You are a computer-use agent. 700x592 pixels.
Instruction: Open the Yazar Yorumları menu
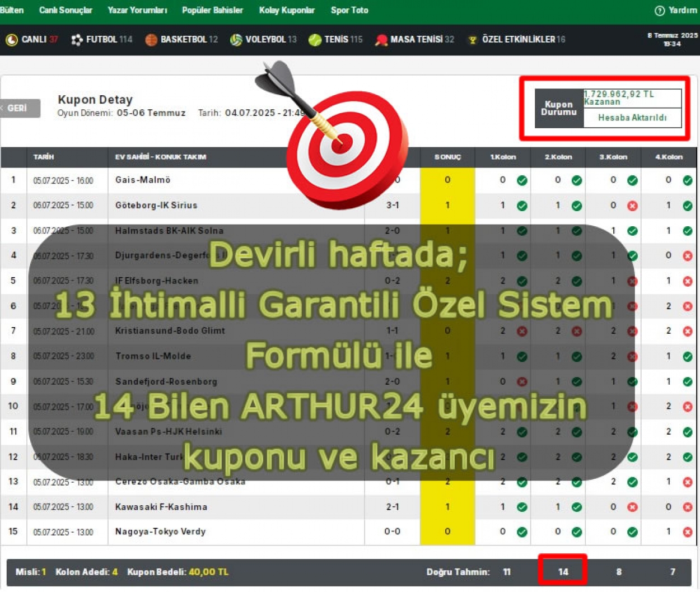[x=137, y=10]
